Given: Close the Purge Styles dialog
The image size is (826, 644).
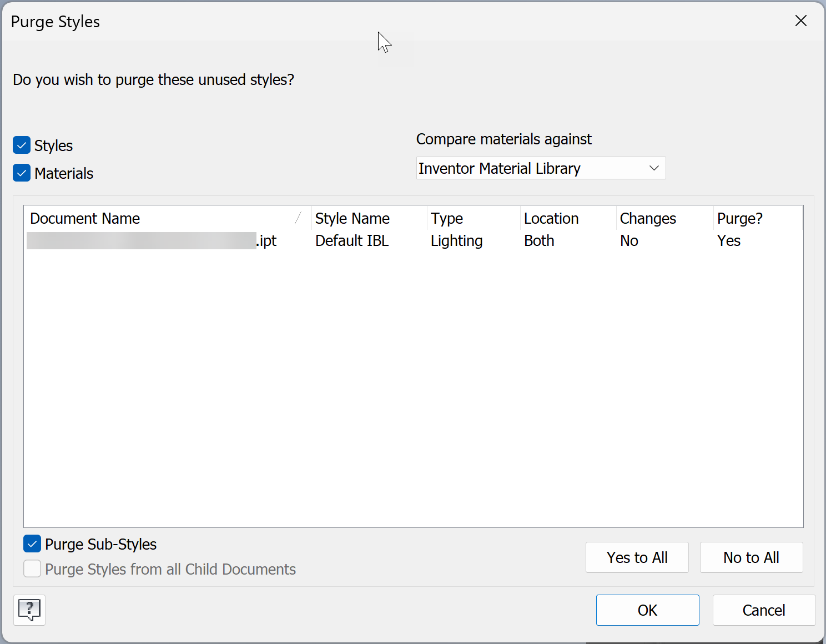Looking at the screenshot, I should click(x=800, y=21).
